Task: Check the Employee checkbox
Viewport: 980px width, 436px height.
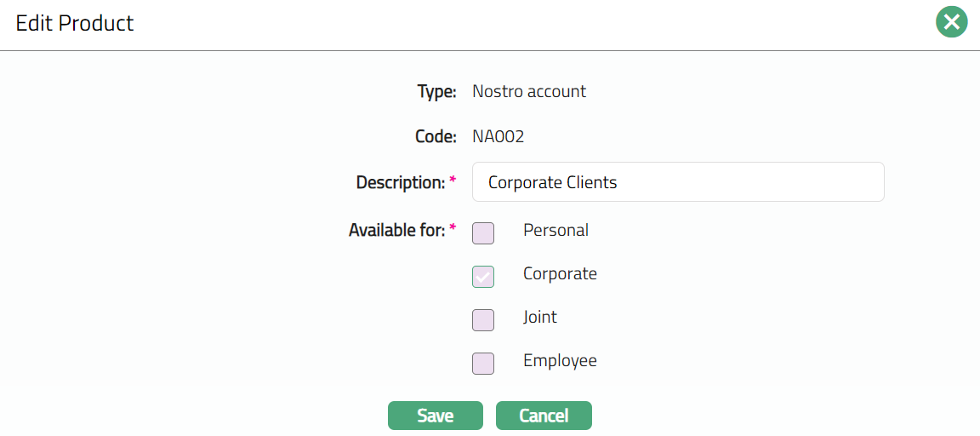Action: (483, 364)
